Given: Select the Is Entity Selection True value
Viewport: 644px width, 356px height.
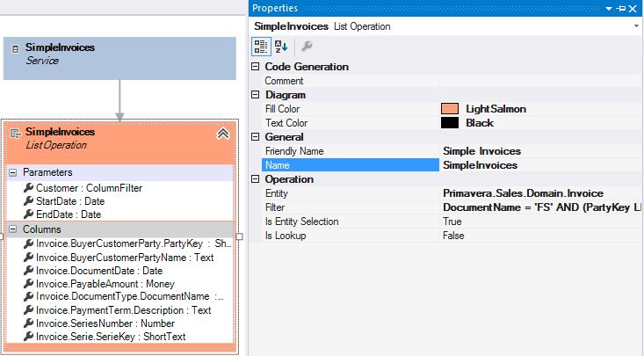Looking at the screenshot, I should point(540,222).
